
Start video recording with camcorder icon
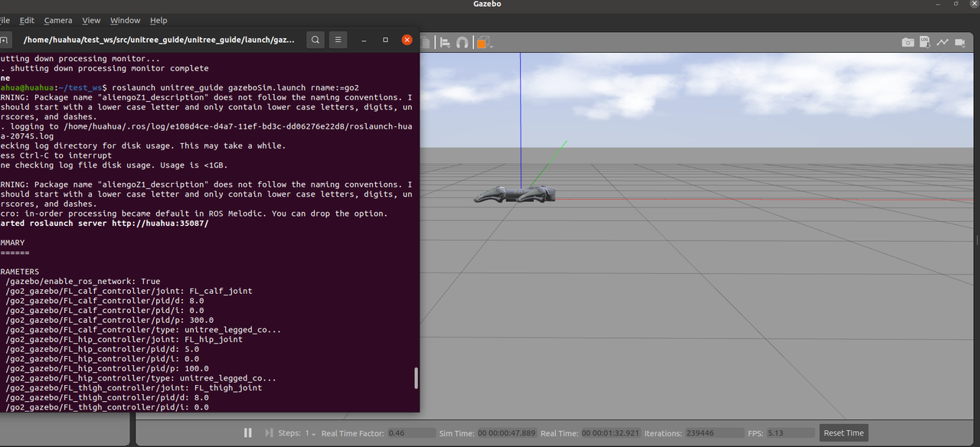pos(959,43)
